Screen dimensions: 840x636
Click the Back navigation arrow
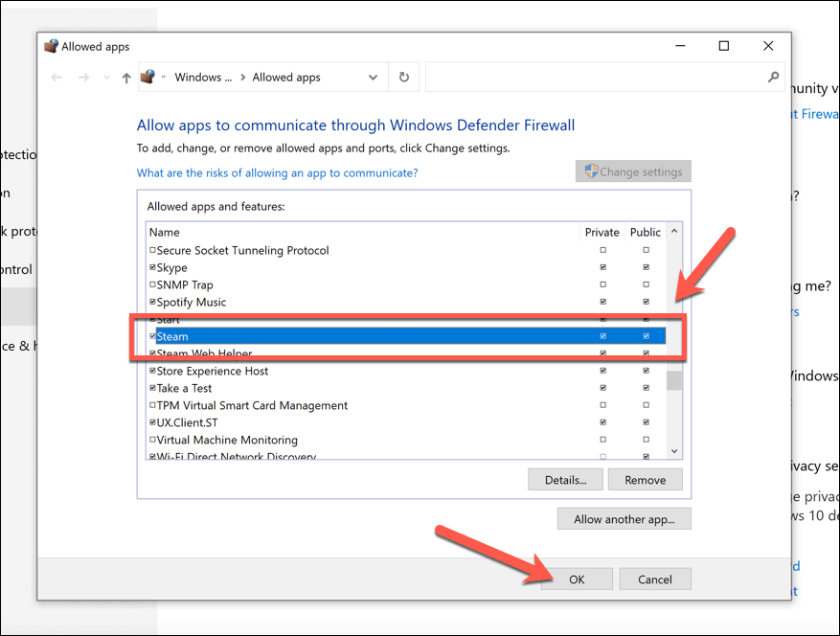coord(57,78)
